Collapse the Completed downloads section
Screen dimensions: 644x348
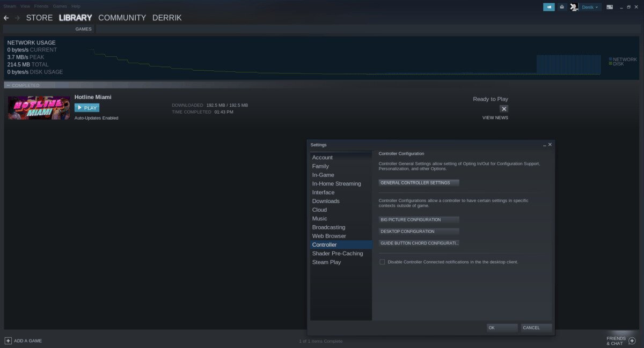tap(8, 85)
